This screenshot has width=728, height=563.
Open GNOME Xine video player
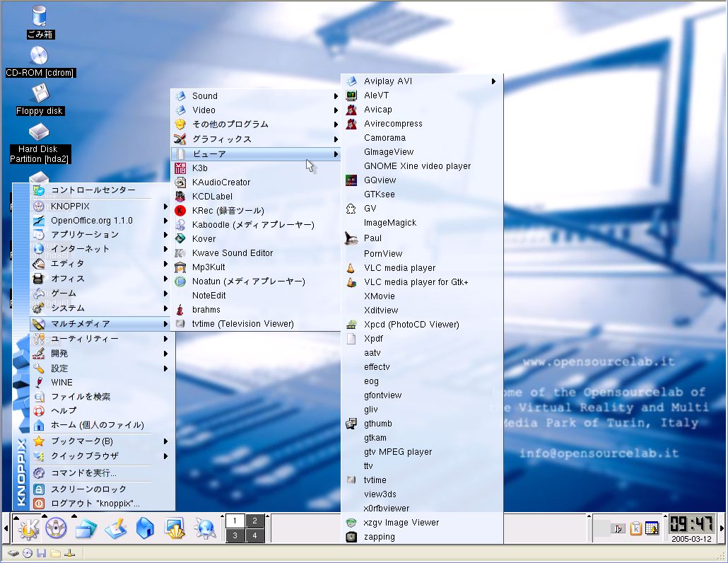pyautogui.click(x=422, y=166)
